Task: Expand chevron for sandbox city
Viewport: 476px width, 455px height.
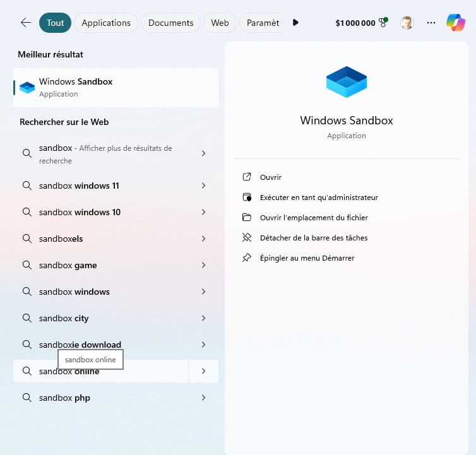Action: (204, 318)
